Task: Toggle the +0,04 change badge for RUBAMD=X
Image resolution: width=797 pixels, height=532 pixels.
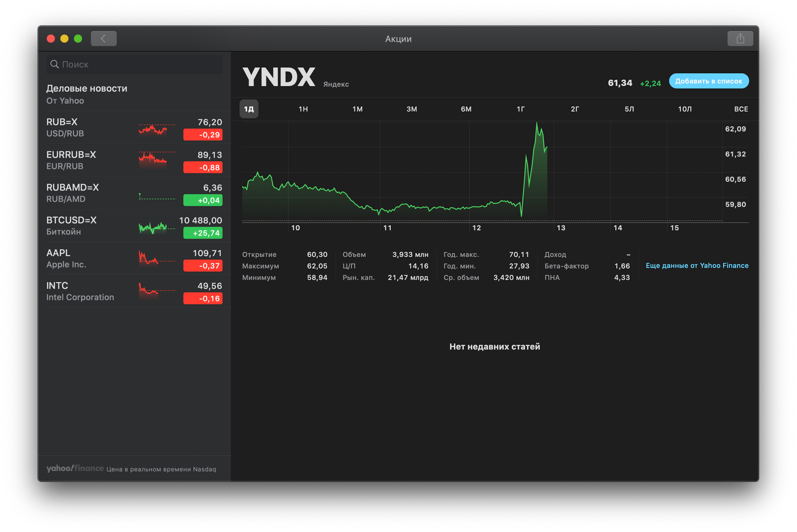Action: point(203,200)
